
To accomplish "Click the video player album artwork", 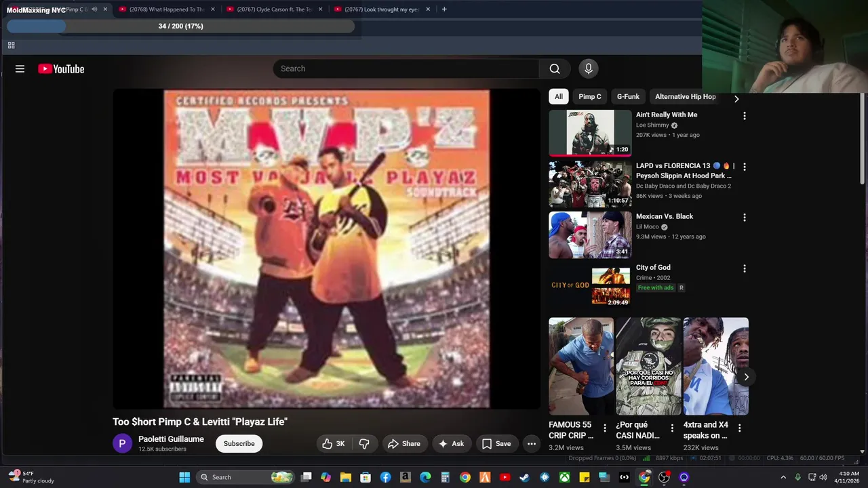I will [x=326, y=249].
